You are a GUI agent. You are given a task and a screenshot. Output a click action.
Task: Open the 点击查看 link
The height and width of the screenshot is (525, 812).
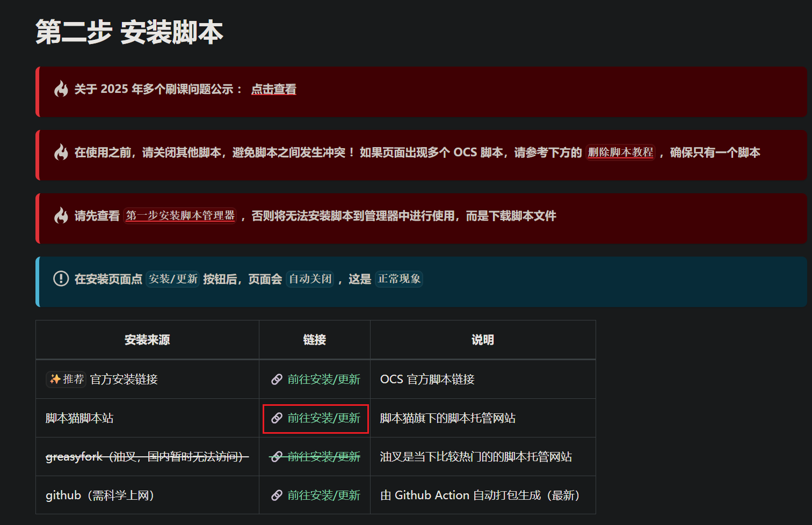[x=273, y=89]
